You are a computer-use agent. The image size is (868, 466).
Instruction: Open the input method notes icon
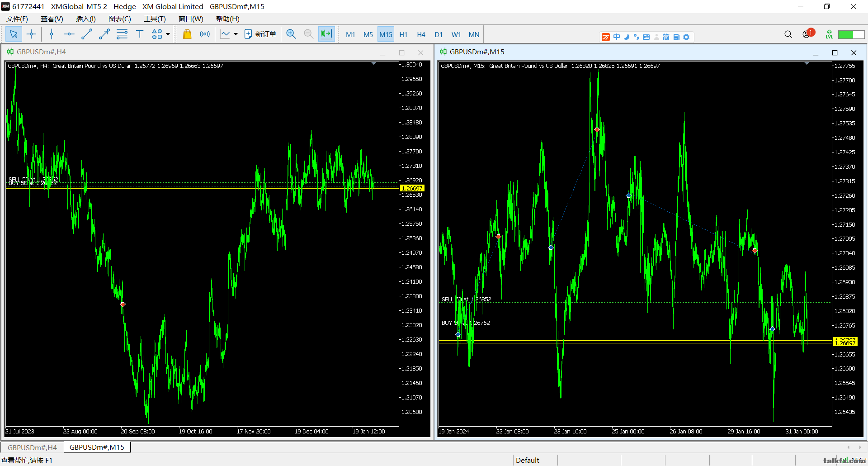[x=676, y=37]
